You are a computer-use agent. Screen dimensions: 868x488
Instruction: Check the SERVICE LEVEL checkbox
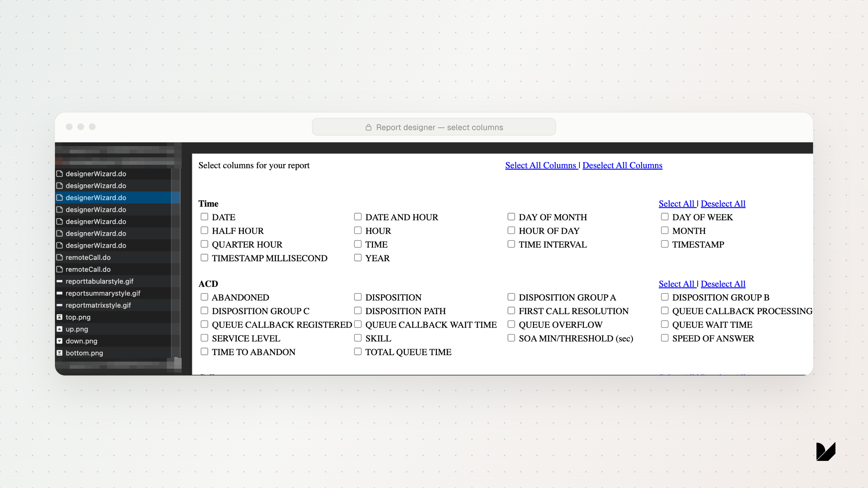204,338
